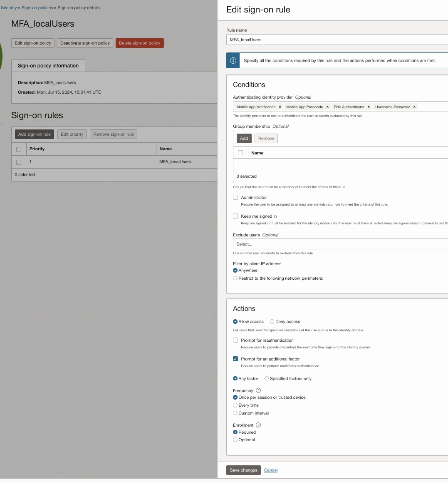Click the blue information banner icon
The width and height of the screenshot is (448, 482).
233,60
